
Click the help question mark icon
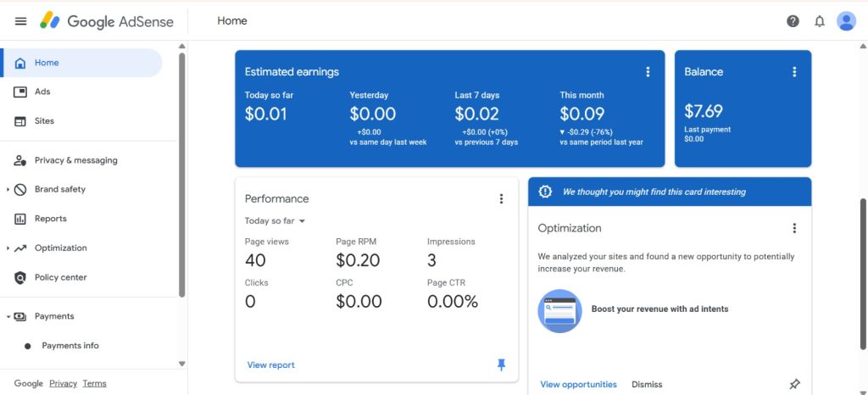click(793, 21)
